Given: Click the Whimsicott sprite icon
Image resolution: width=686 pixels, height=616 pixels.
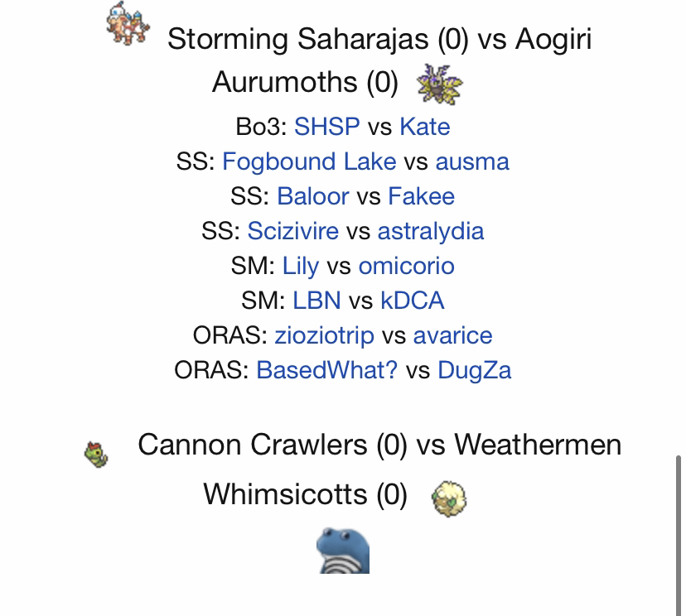Looking at the screenshot, I should point(449,498).
